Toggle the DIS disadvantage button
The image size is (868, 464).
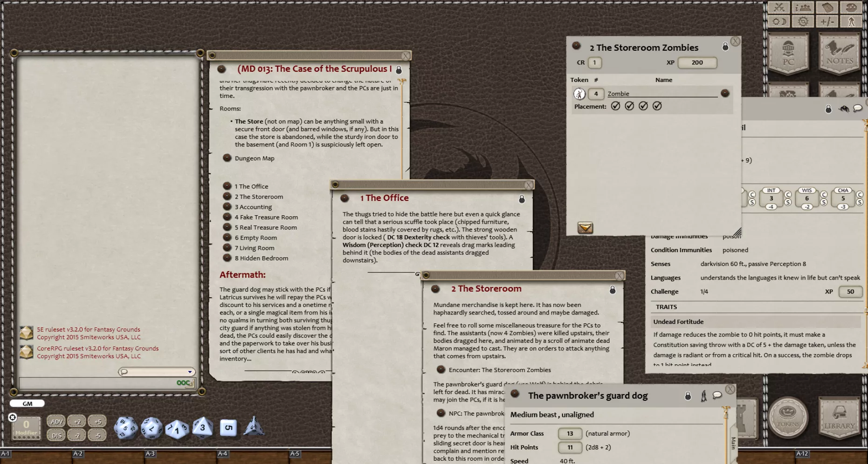[x=56, y=435]
